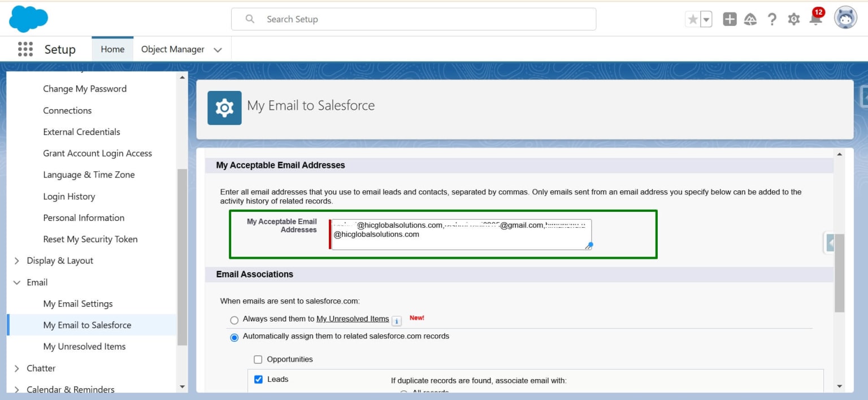Uncheck the Leads checkbox
868x400 pixels.
pos(258,379)
